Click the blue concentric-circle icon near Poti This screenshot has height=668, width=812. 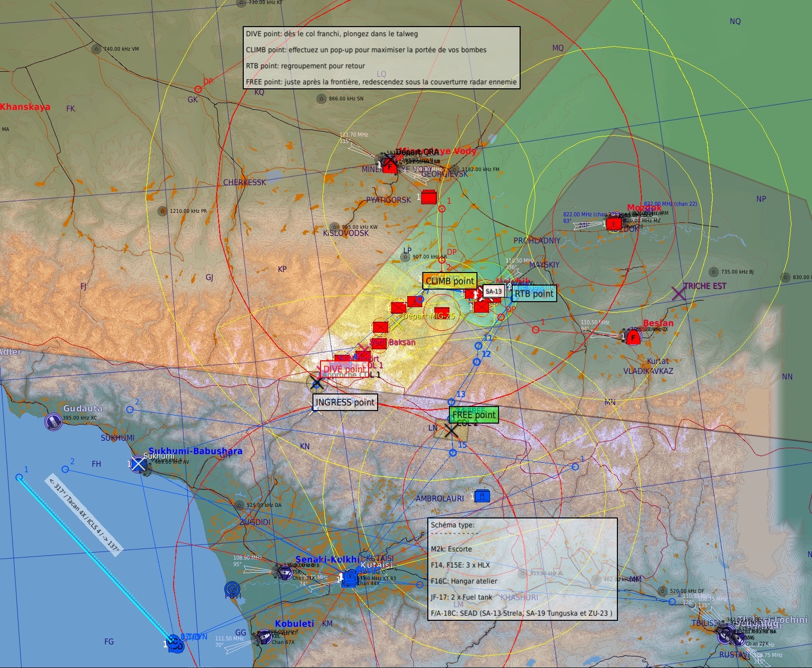(x=232, y=588)
